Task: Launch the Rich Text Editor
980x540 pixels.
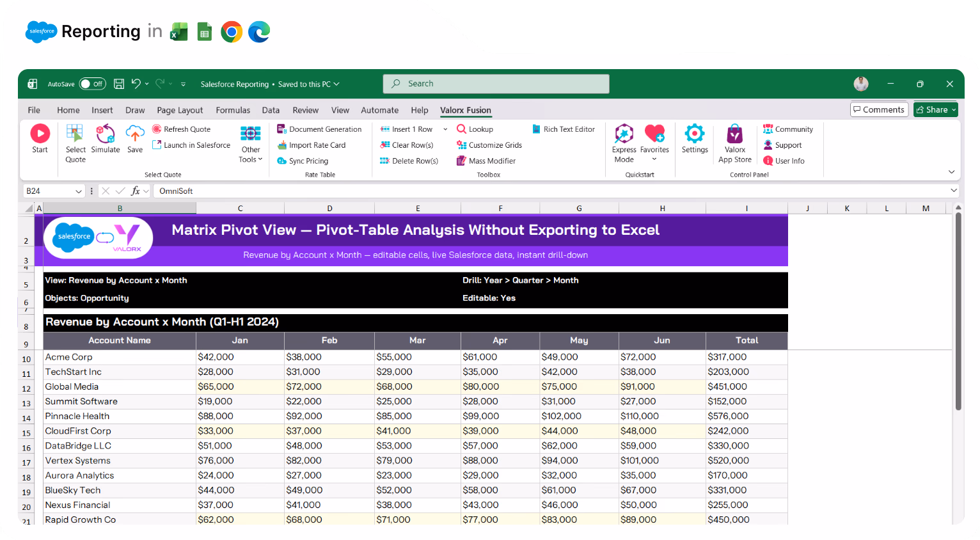Action: [x=564, y=129]
